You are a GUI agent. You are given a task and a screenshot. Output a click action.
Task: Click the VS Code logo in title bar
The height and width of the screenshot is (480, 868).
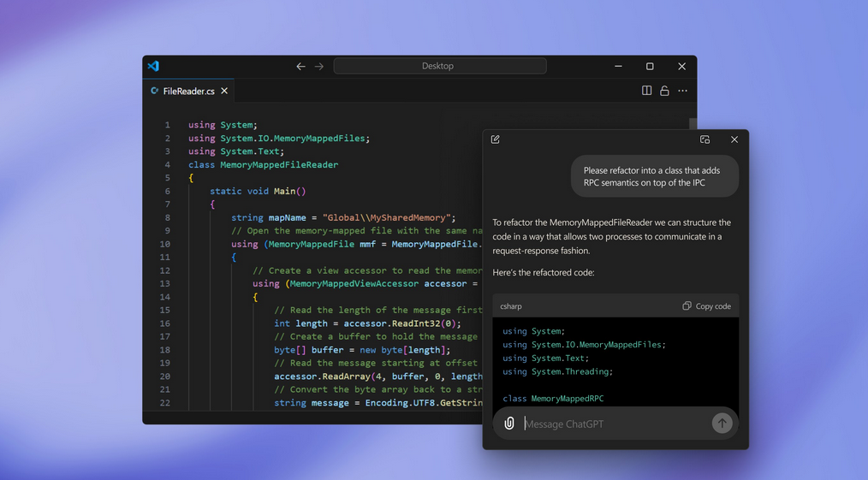(x=153, y=66)
